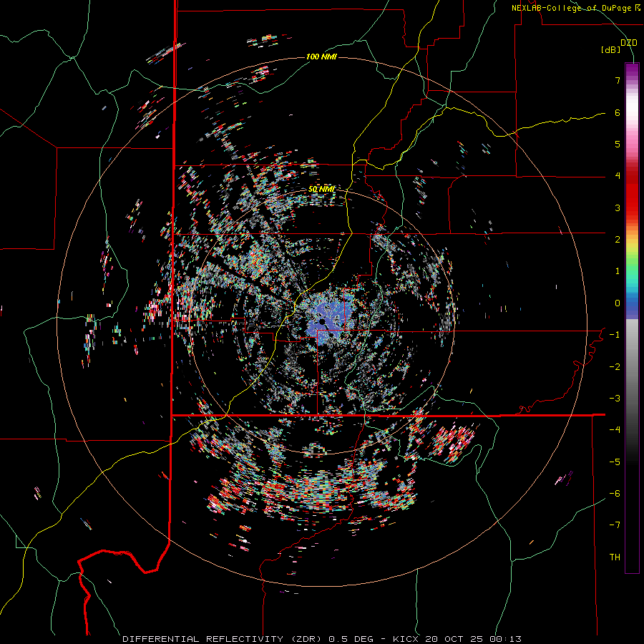Screen dimensions: 644x644
Task: Click the -2 value on the color scale
Action: click(615, 367)
